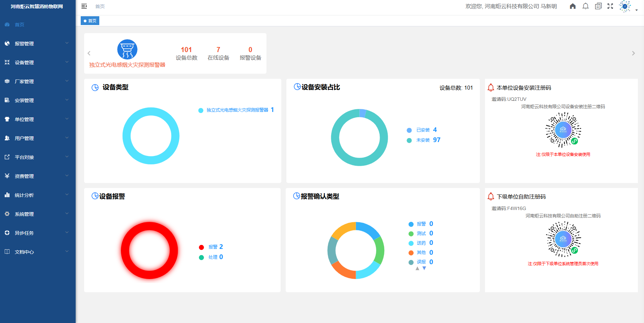This screenshot has width=644, height=323.
Task: Click the home icon in top bar
Action: point(572,6)
